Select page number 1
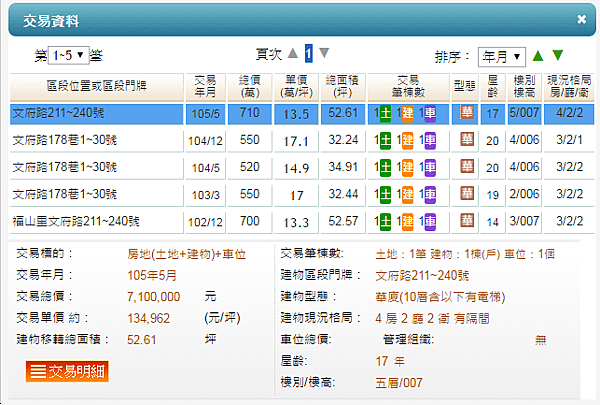Image resolution: width=600 pixels, height=405 pixels. [x=308, y=53]
